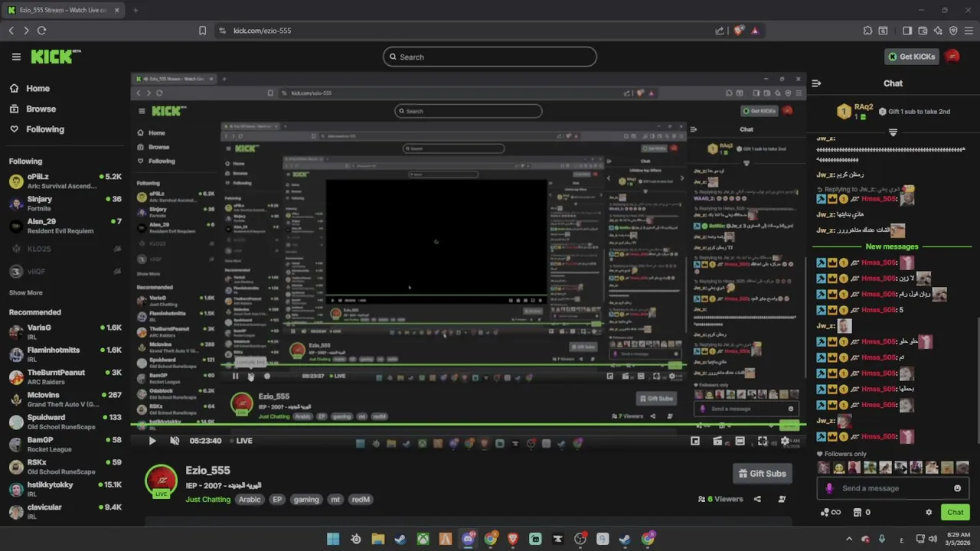The height and width of the screenshot is (551, 980).
Task: Open a new browser tab
Action: click(136, 10)
